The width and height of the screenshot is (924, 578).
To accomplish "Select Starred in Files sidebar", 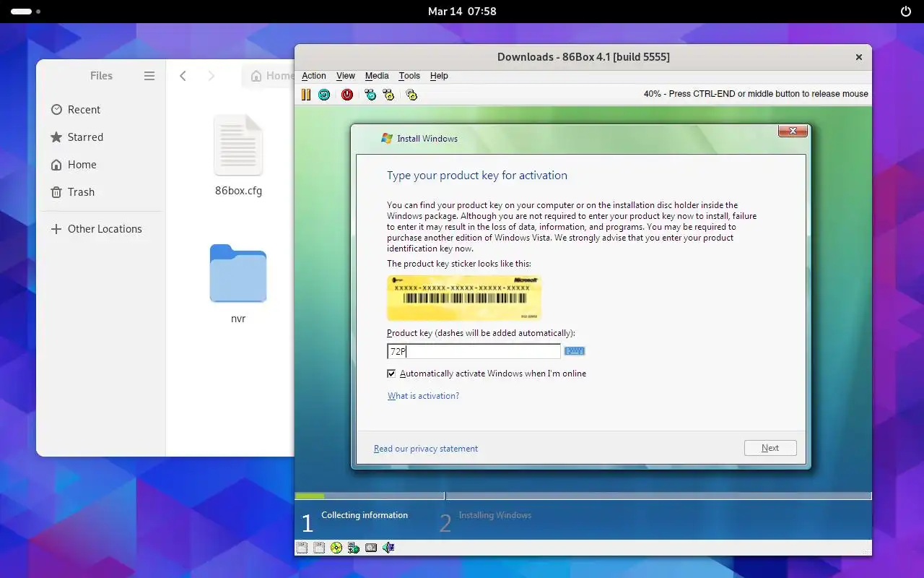I will coord(101,137).
